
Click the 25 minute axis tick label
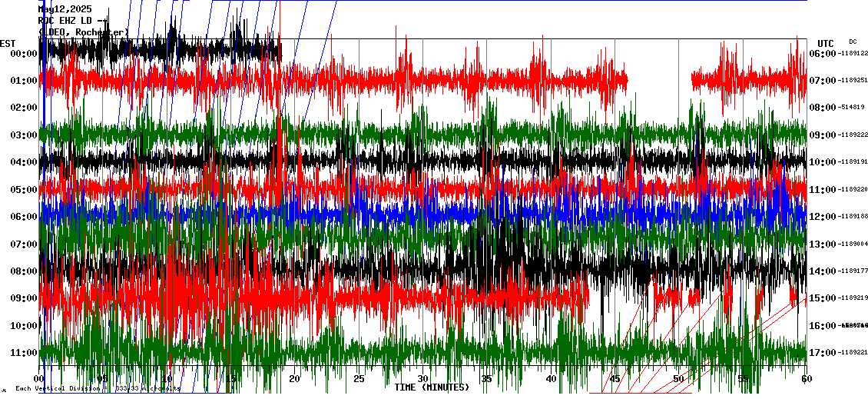click(x=359, y=379)
